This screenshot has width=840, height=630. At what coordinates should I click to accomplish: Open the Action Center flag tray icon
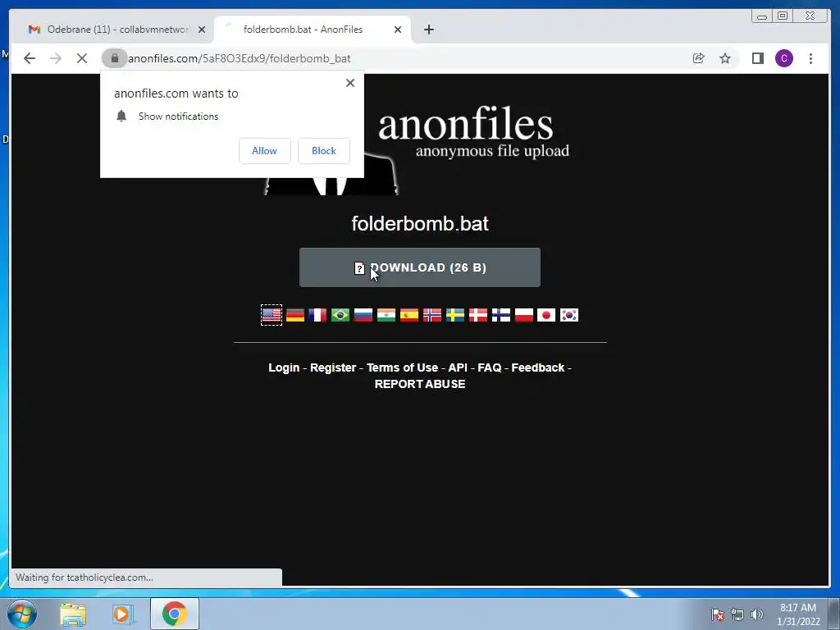[x=718, y=614]
